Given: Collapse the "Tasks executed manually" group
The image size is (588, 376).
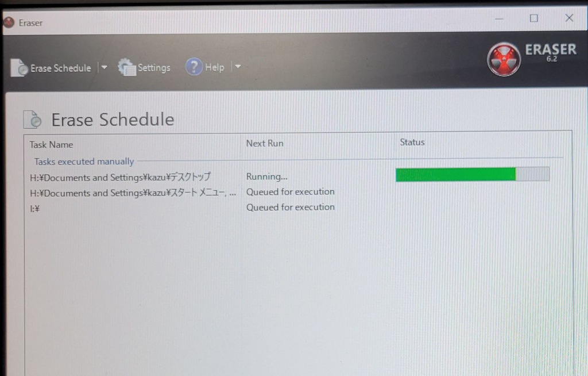Looking at the screenshot, I should 84,162.
